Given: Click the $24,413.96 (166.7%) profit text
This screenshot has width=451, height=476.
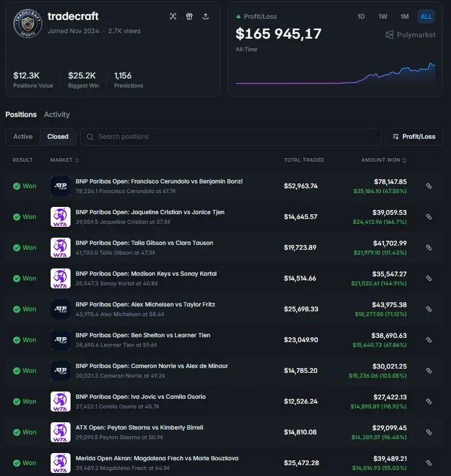Looking at the screenshot, I should point(380,222).
